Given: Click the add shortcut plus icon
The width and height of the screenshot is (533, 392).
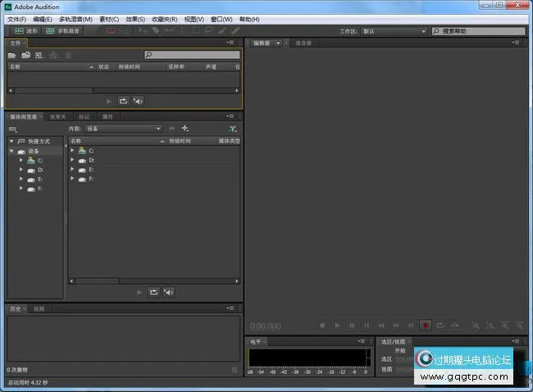Looking at the screenshot, I should (185, 129).
